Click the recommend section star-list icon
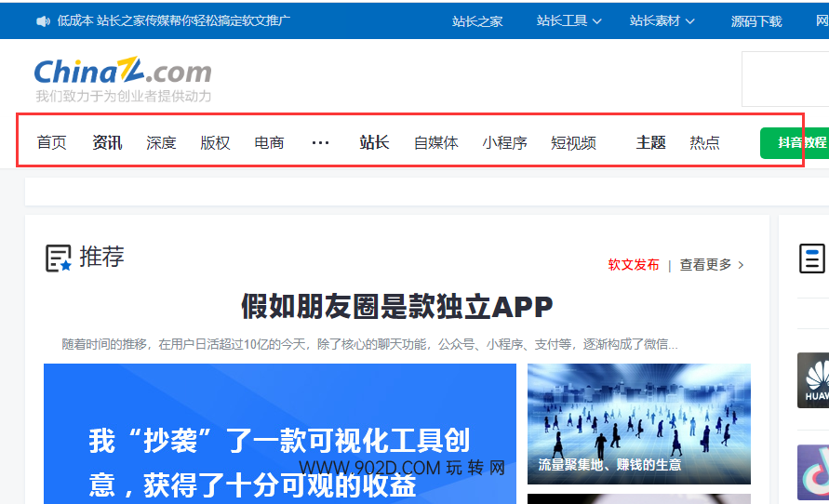Image resolution: width=829 pixels, height=504 pixels. (59, 258)
